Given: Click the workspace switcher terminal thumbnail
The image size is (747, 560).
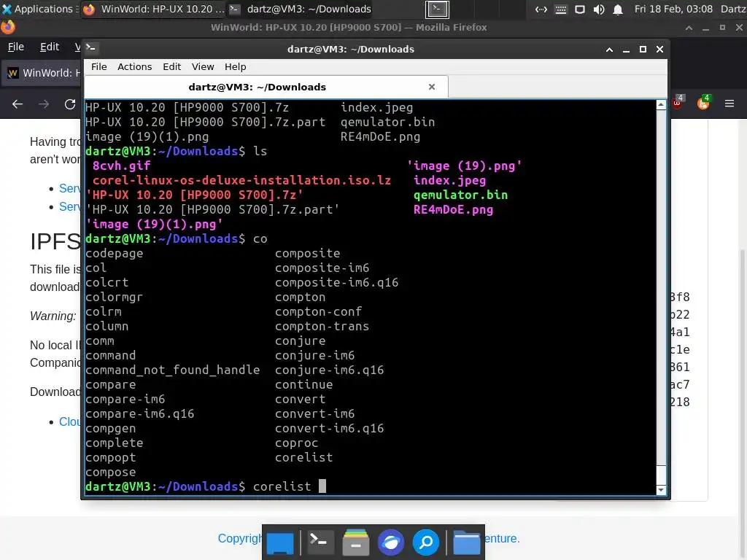Looking at the screenshot, I should tap(437, 9).
